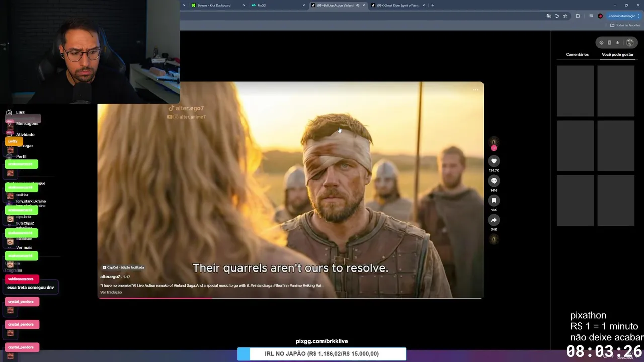
Task: Open the browser extensions puzzle icon
Action: pyautogui.click(x=578, y=16)
